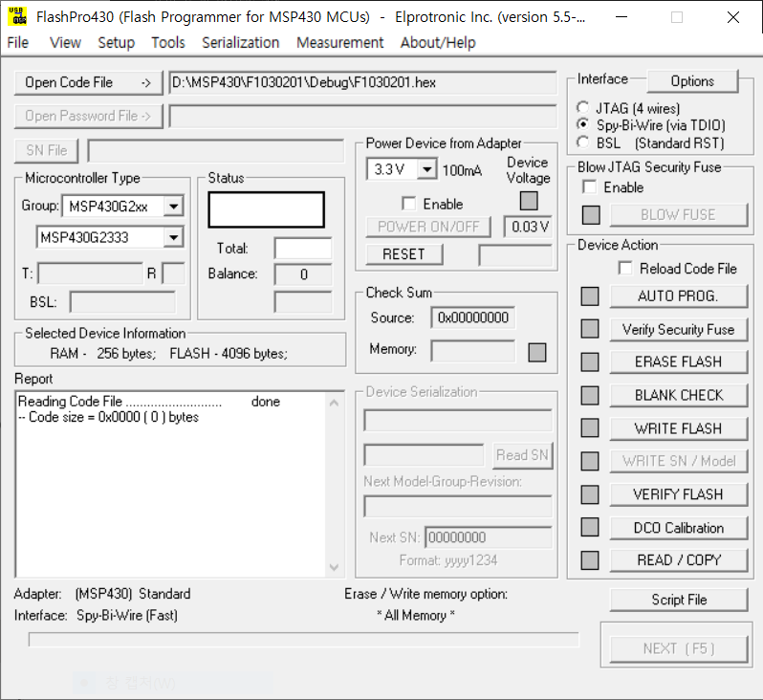Open the About/Help menu
The image size is (763, 700).
point(438,43)
